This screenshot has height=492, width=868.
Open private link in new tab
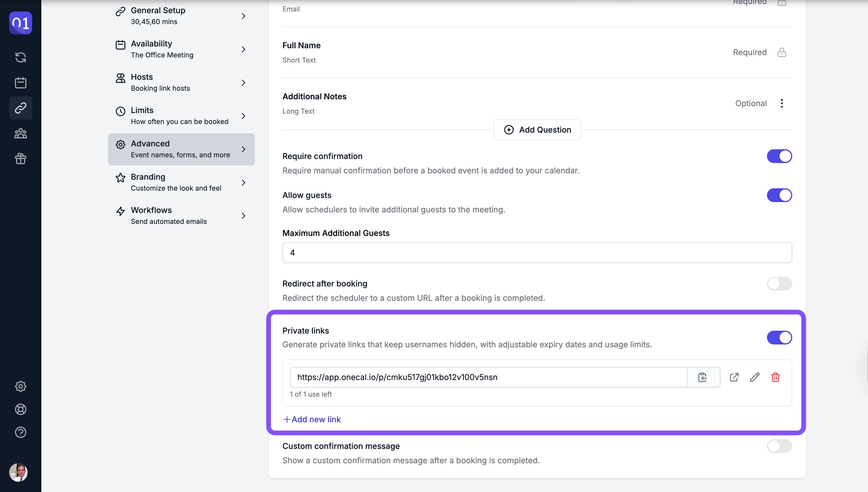tap(734, 377)
